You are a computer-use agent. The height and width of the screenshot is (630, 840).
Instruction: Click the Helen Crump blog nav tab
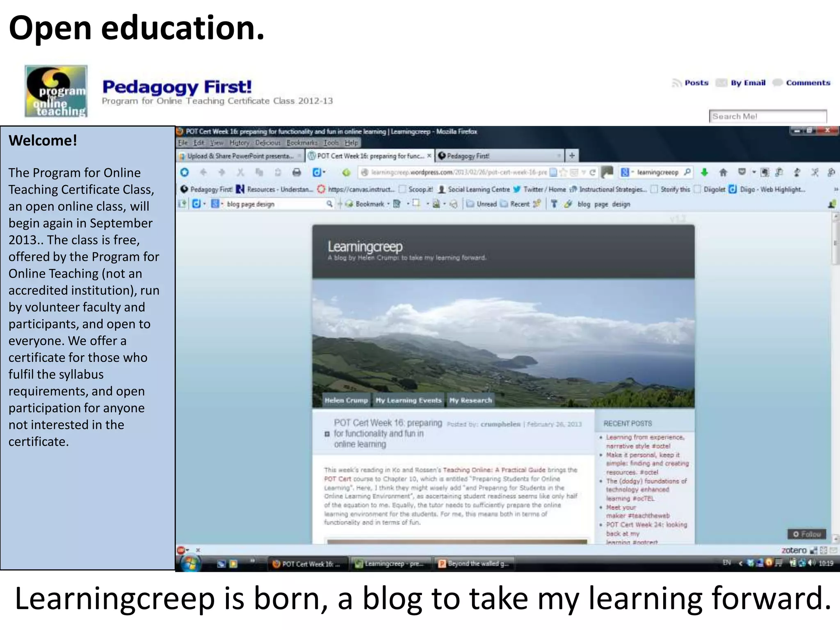click(x=346, y=400)
